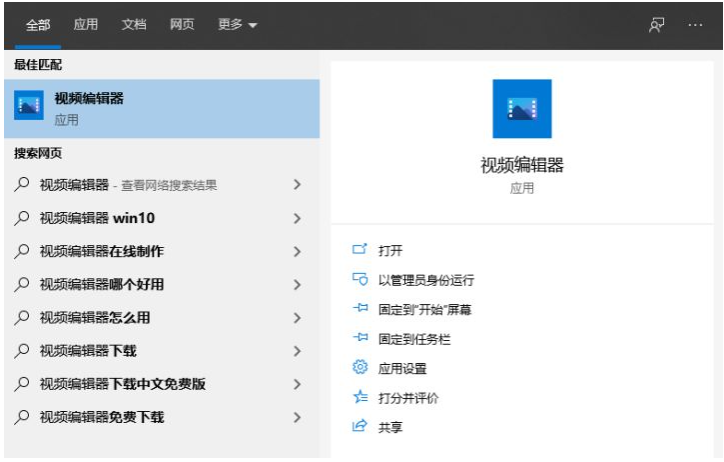Viewport: 724px width, 462px height.
Task: Click search icon beside 视频编辑器下载
Action: click(22, 351)
